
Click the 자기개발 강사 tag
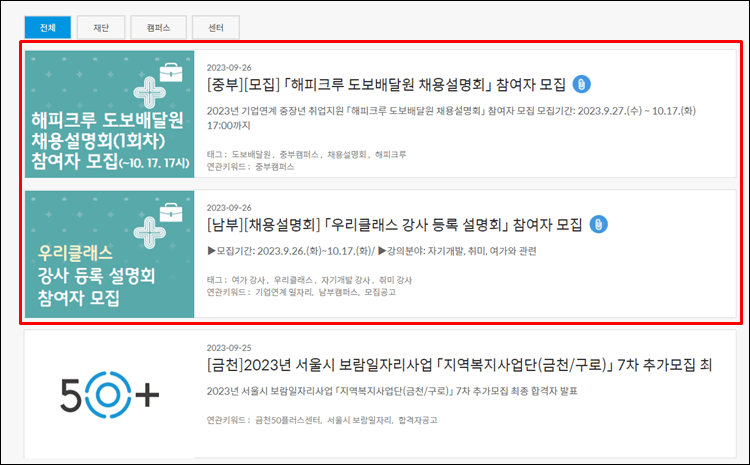(345, 280)
